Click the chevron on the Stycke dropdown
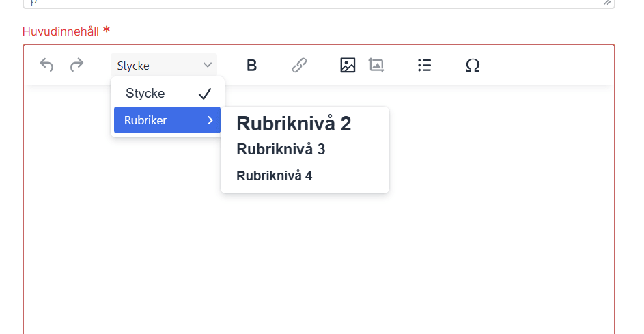 coord(208,66)
